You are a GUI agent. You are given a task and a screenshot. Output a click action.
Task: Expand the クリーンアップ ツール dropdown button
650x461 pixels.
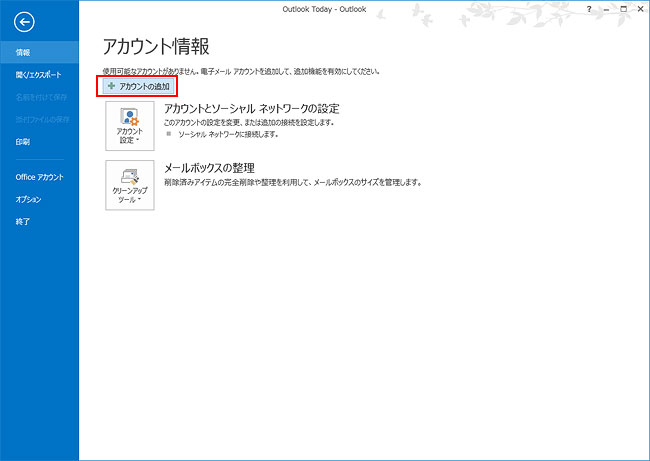[130, 185]
